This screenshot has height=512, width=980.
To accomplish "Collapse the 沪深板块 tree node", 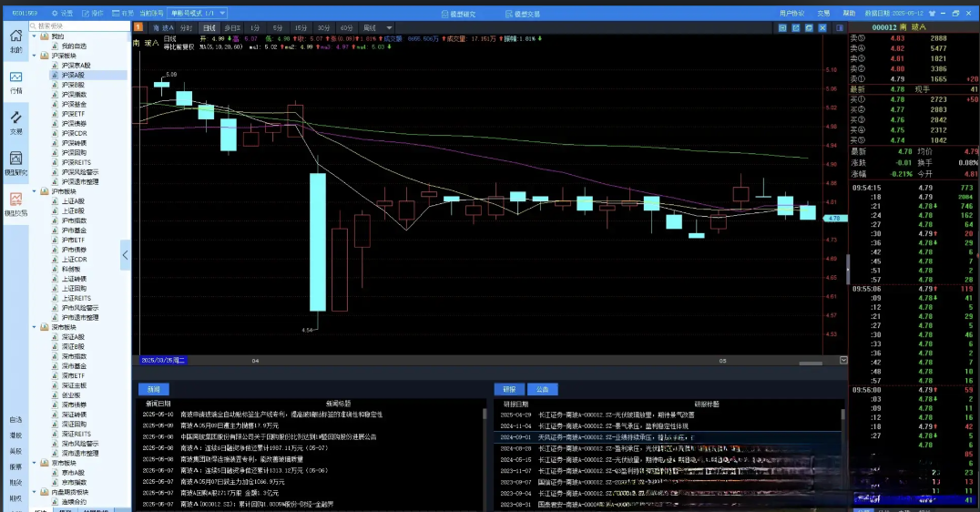I will (35, 56).
